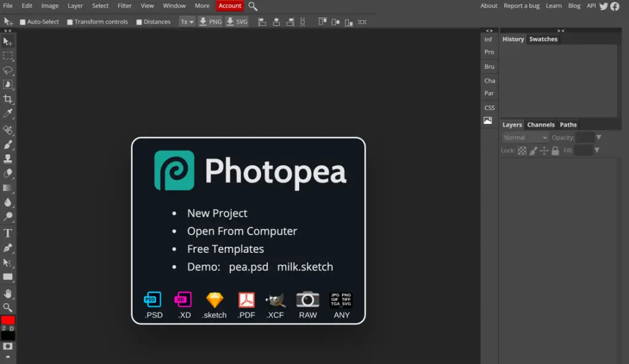Screen dimensions: 629x364
Task: Collapse the left toolbar arrows
Action: 7,31
